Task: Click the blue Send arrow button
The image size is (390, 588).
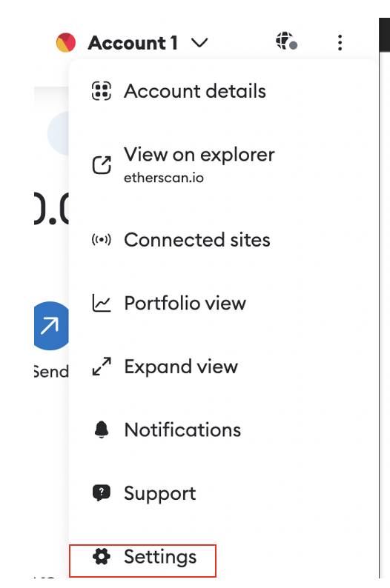Action: pos(51,326)
